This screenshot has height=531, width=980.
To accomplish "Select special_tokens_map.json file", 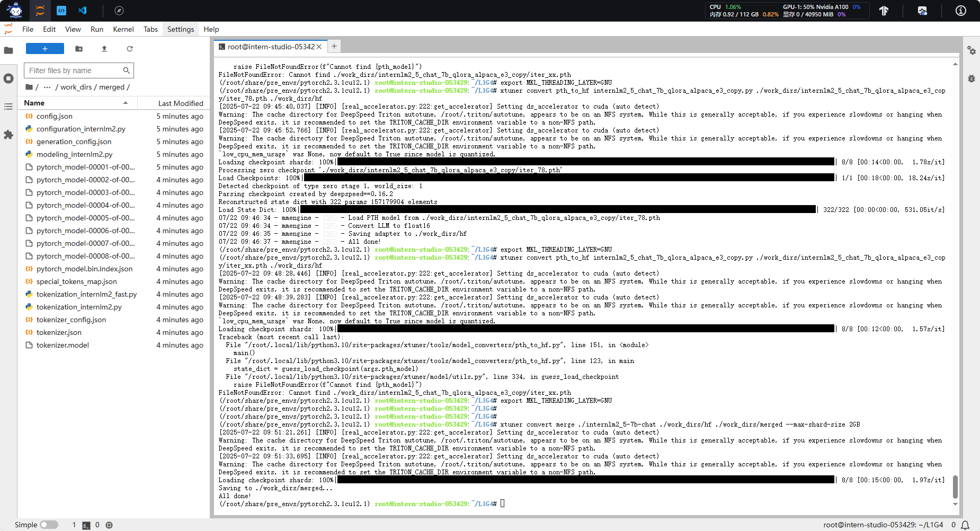I will (114, 281).
